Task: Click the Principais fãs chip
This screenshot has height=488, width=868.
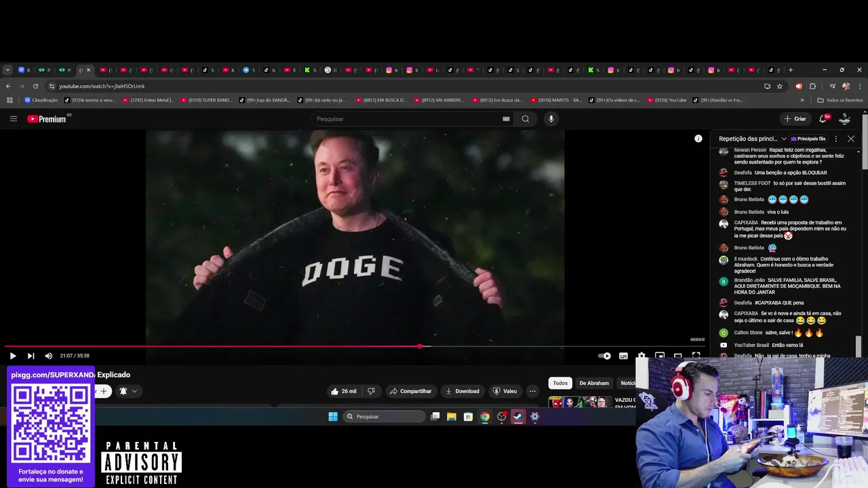Action: pyautogui.click(x=808, y=138)
